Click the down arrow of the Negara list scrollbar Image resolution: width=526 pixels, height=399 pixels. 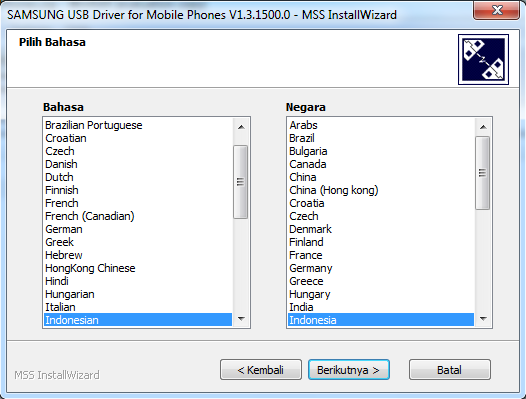point(483,318)
